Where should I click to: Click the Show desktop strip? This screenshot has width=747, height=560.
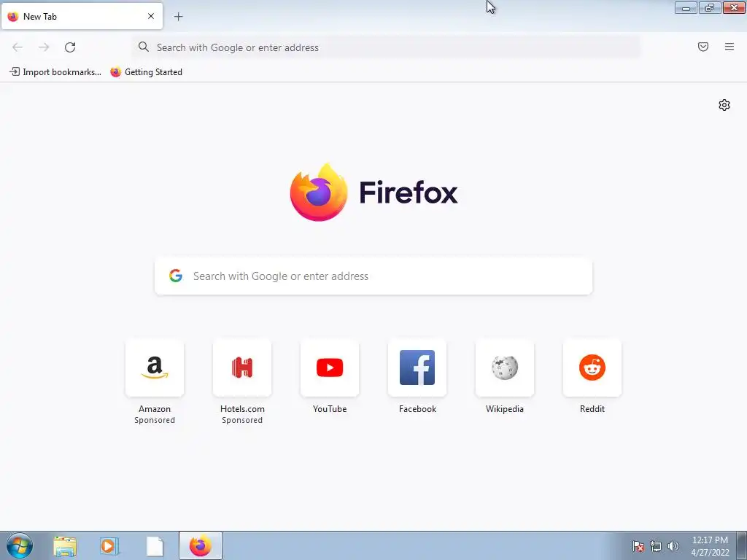click(x=742, y=545)
